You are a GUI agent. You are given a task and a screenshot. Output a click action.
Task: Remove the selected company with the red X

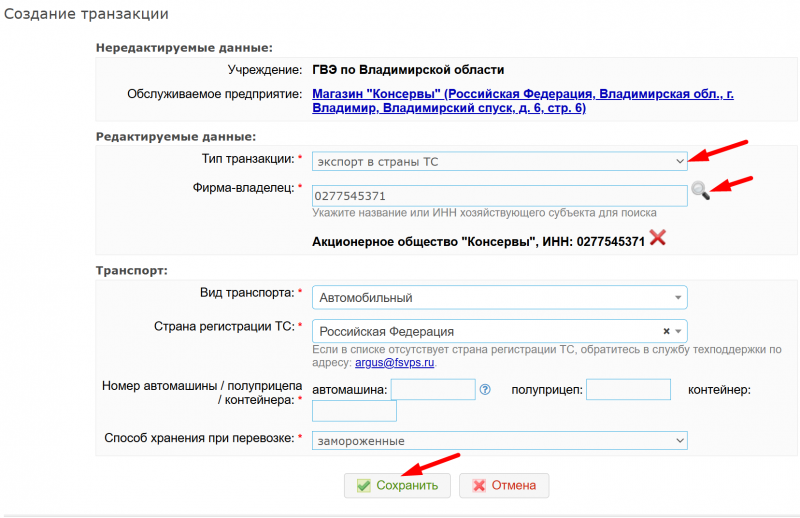pyautogui.click(x=657, y=238)
